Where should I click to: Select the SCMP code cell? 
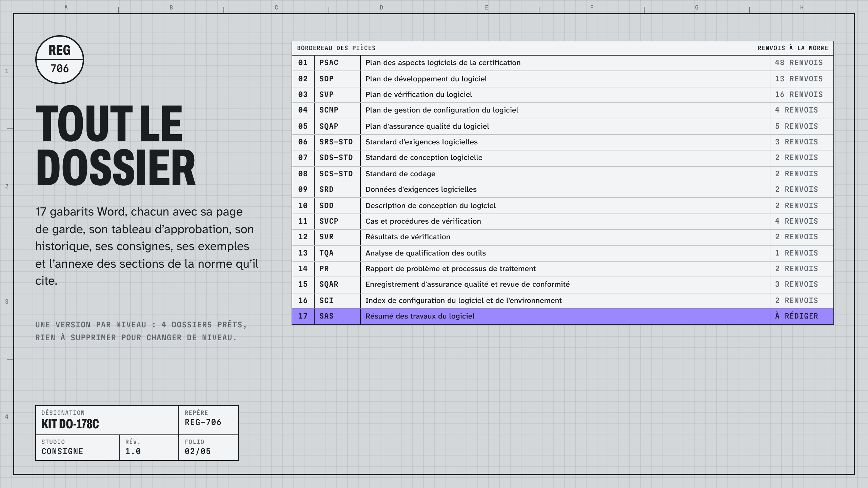[x=337, y=110]
